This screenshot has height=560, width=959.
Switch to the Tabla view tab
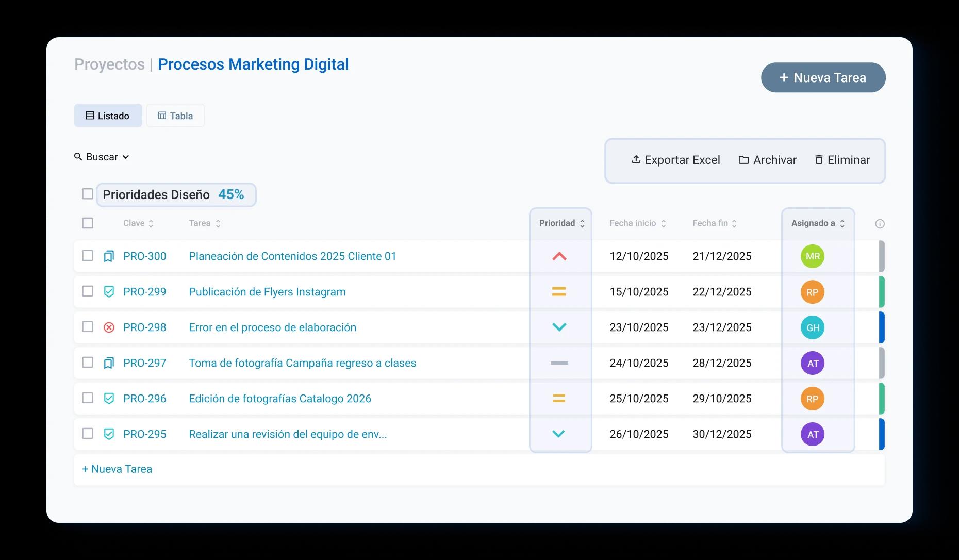[x=175, y=116]
